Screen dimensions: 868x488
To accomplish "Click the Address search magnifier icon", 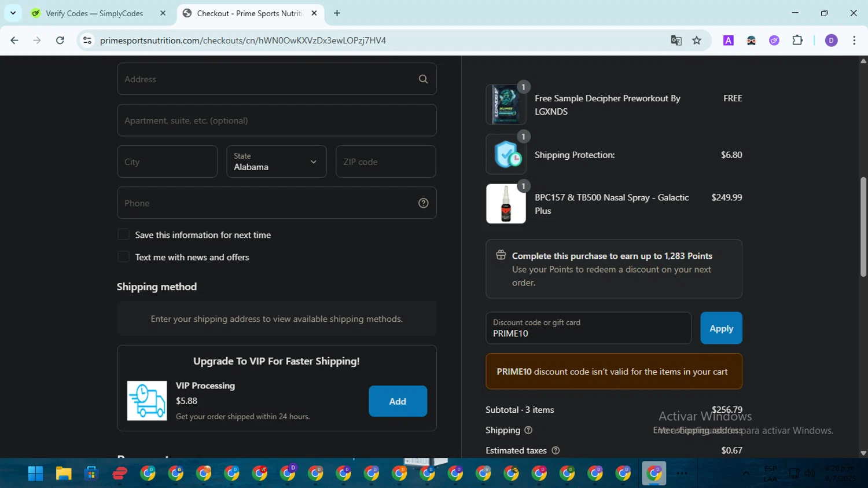I will [424, 79].
